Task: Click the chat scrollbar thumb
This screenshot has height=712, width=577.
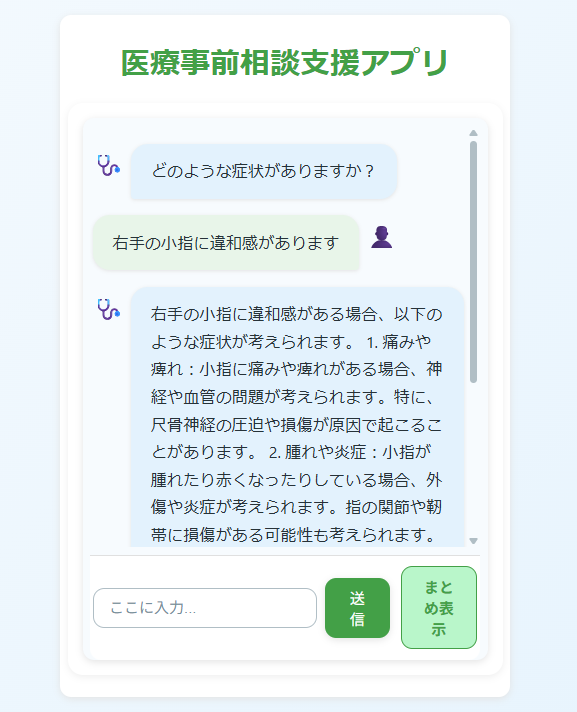Action: pyautogui.click(x=473, y=262)
